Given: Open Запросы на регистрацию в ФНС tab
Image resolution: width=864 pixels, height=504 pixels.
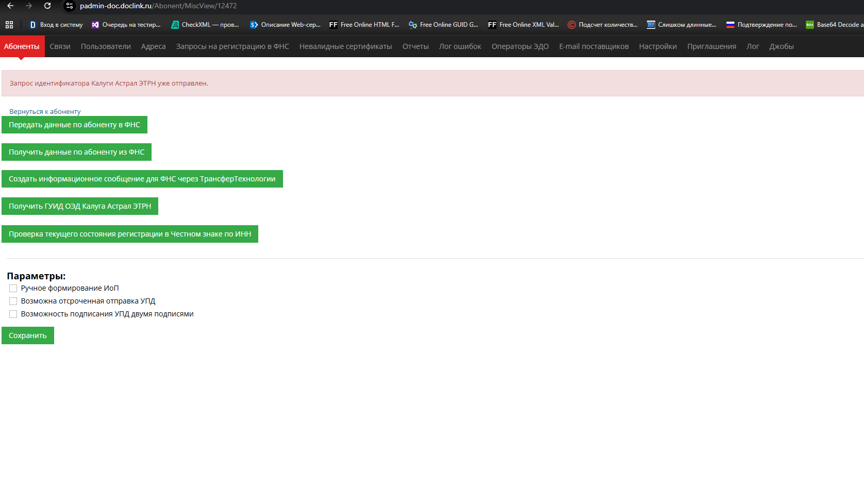Looking at the screenshot, I should (x=232, y=46).
